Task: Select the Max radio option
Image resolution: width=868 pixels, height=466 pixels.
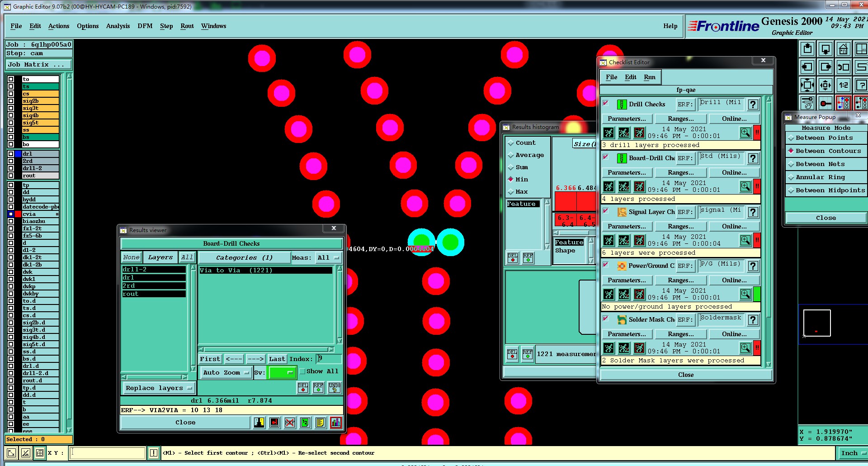Action: click(x=511, y=192)
